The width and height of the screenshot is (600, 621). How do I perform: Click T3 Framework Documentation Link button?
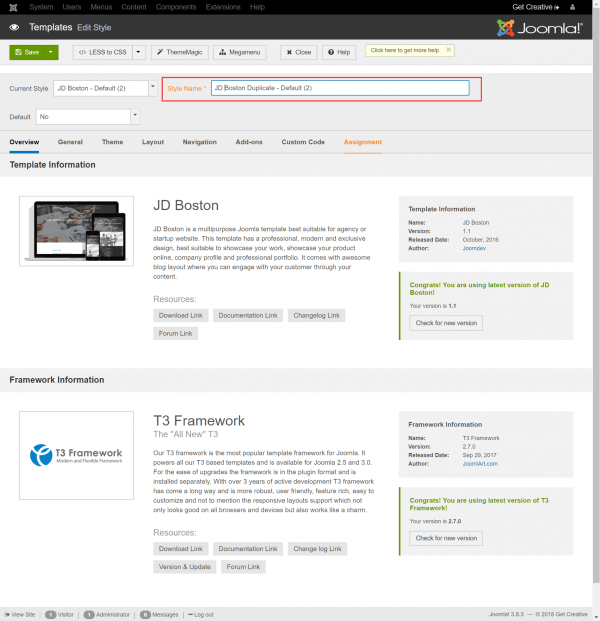coord(248,549)
